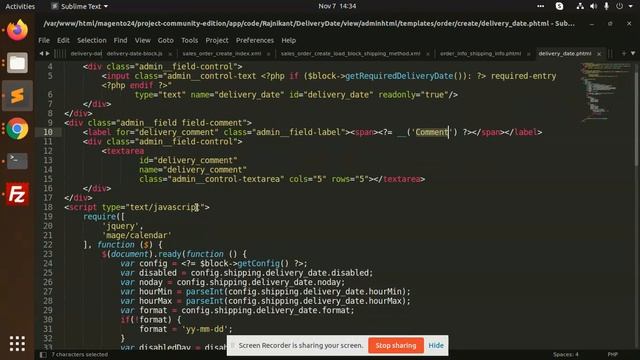
Task: Open the power system menu icon
Action: [620, 6]
